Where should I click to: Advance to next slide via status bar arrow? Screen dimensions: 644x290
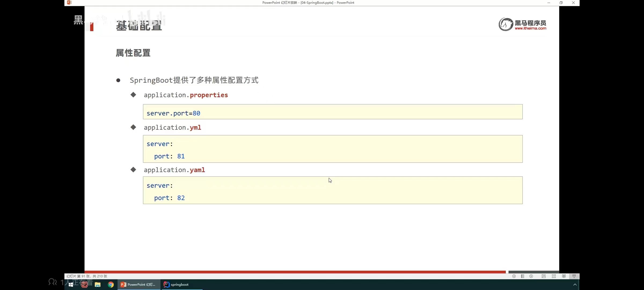tap(531, 276)
